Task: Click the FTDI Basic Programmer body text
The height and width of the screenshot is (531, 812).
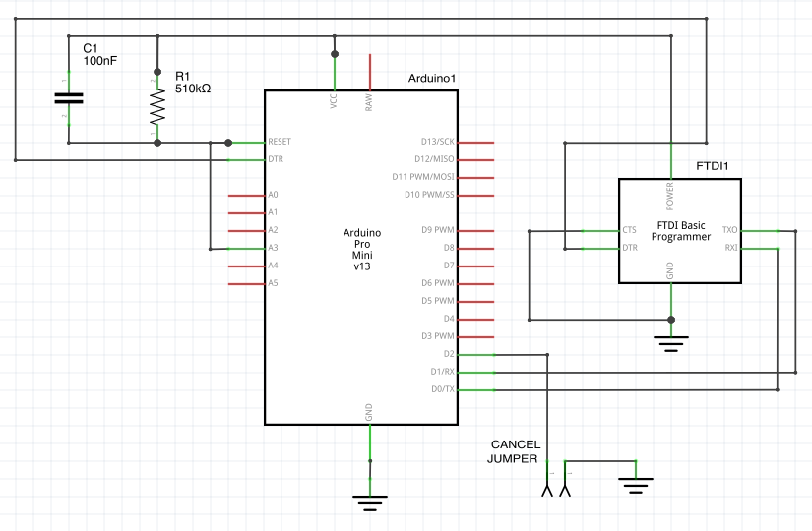Action: [x=681, y=231]
